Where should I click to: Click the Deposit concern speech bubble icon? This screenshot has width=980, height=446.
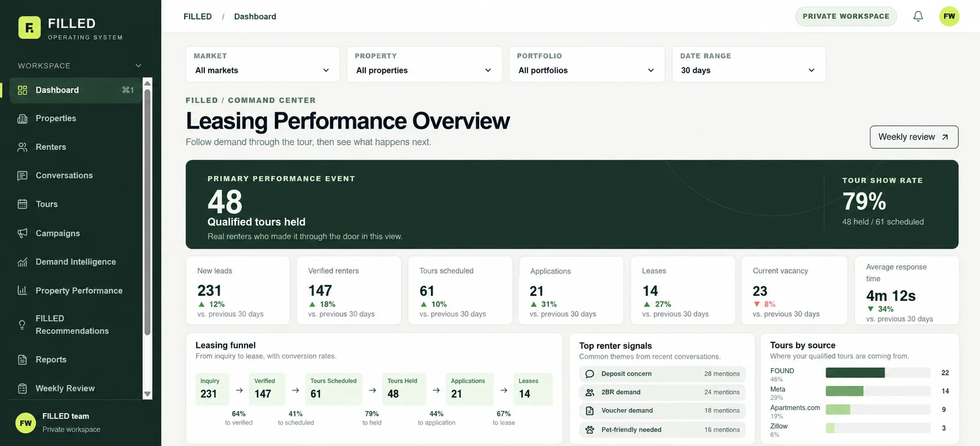tap(590, 374)
